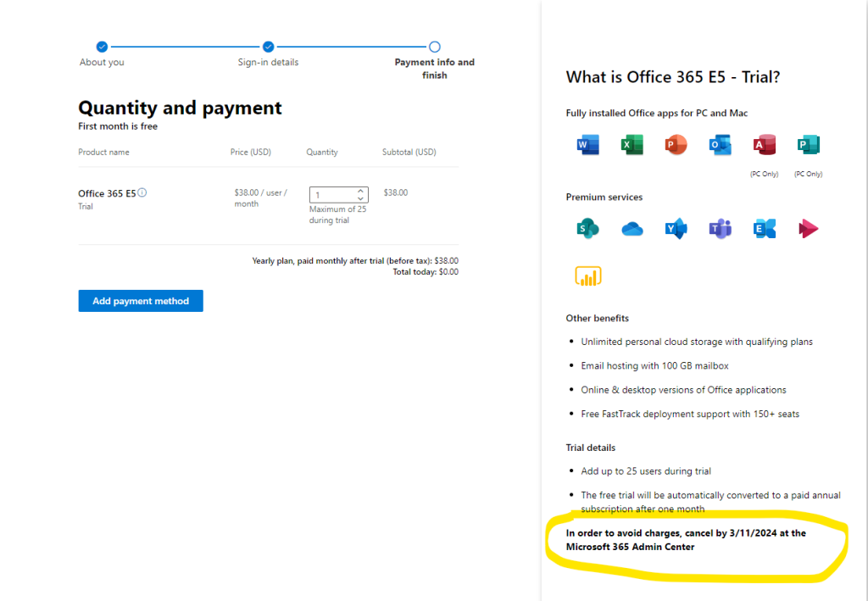
Task: Click the $38.00 subtotal value
Action: [396, 192]
